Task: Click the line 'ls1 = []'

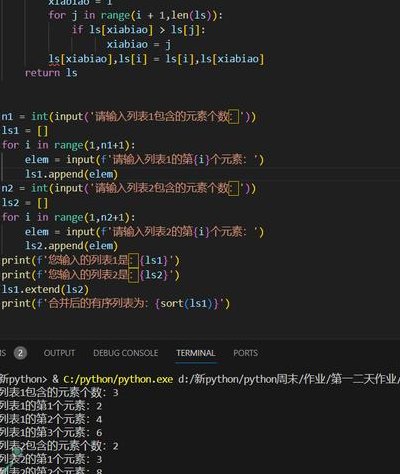Action: pos(25,131)
